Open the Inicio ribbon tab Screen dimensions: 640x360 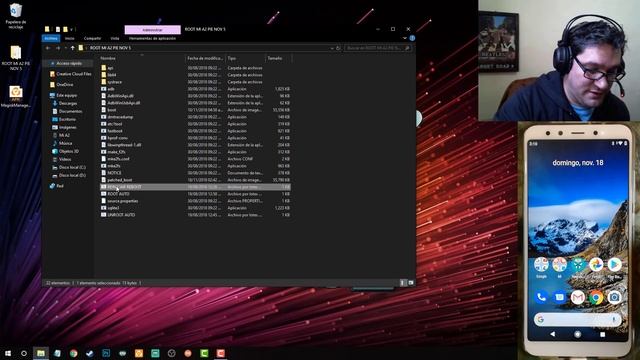pos(70,38)
